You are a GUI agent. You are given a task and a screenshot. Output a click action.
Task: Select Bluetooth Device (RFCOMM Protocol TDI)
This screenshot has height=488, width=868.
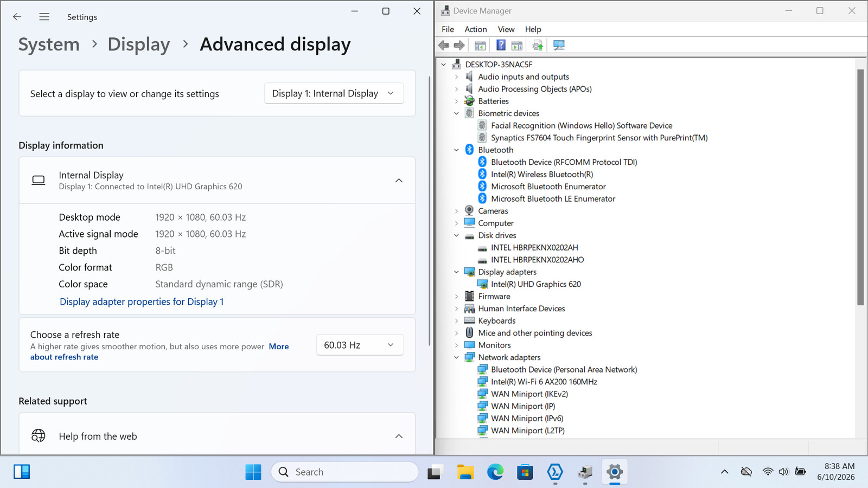(x=564, y=162)
